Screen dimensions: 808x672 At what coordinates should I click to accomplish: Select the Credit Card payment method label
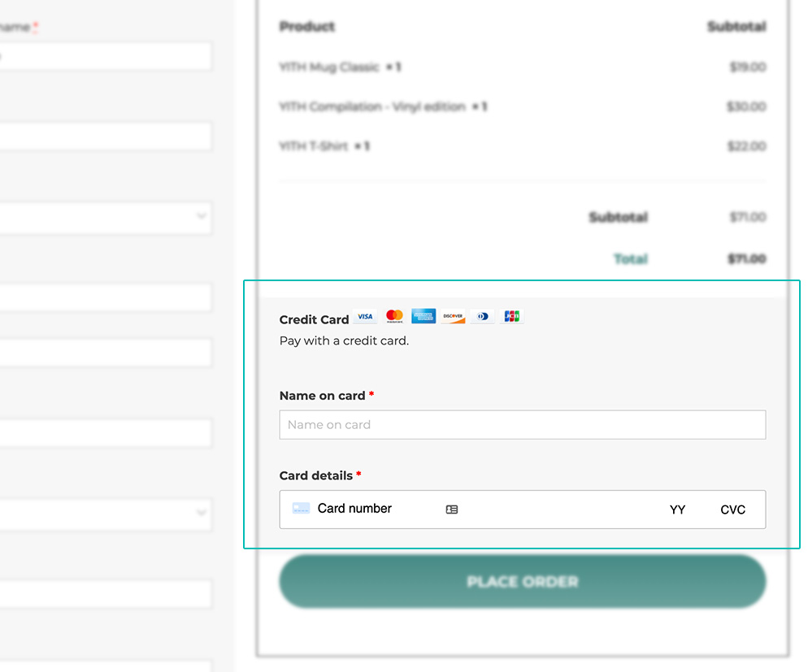click(x=314, y=319)
